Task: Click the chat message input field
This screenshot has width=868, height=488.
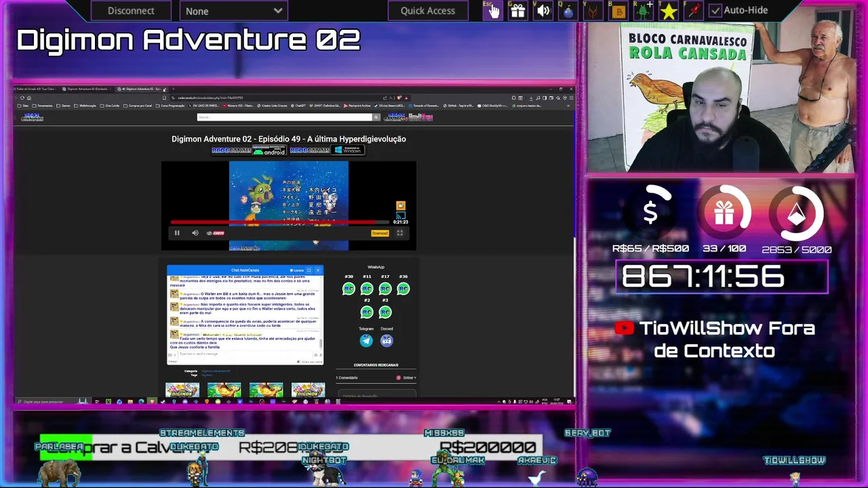Action: tap(244, 354)
